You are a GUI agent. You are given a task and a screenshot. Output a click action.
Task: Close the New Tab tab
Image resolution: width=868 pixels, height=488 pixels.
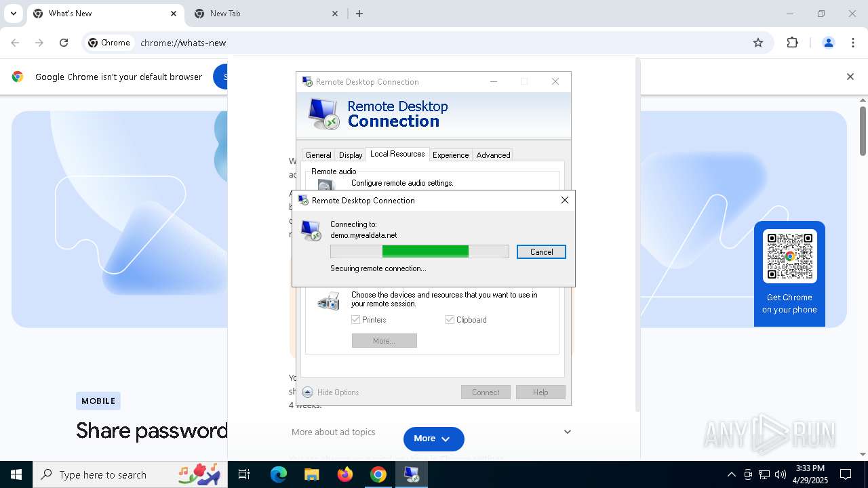[x=335, y=14]
